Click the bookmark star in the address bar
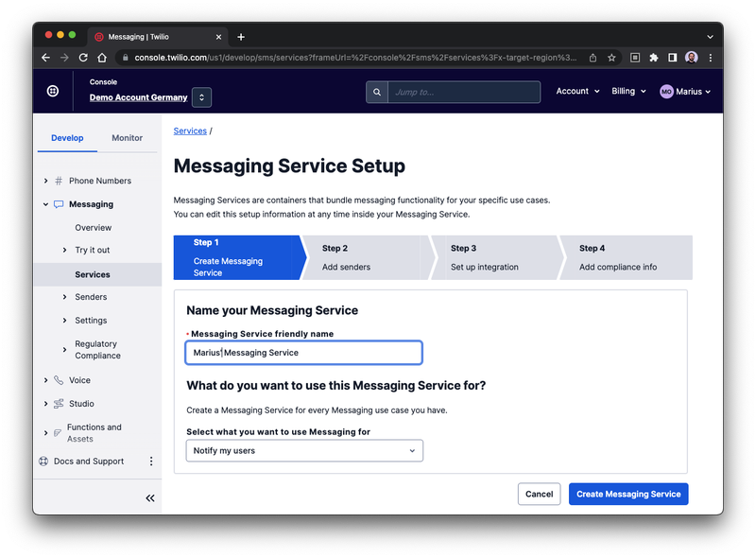756x558 pixels. point(610,57)
